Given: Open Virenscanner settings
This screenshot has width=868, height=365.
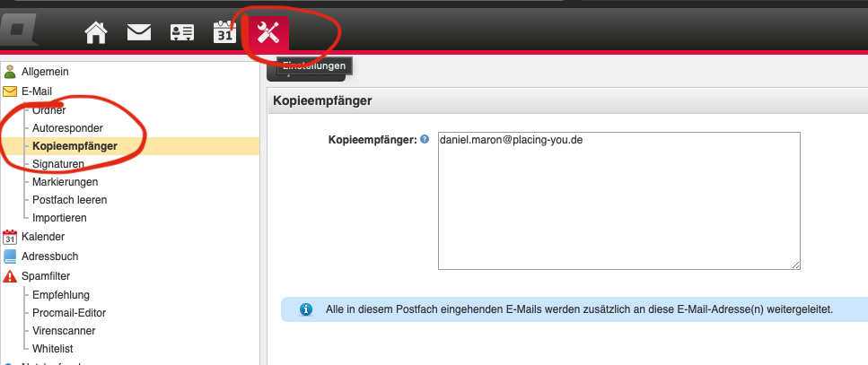Looking at the screenshot, I should point(64,331).
